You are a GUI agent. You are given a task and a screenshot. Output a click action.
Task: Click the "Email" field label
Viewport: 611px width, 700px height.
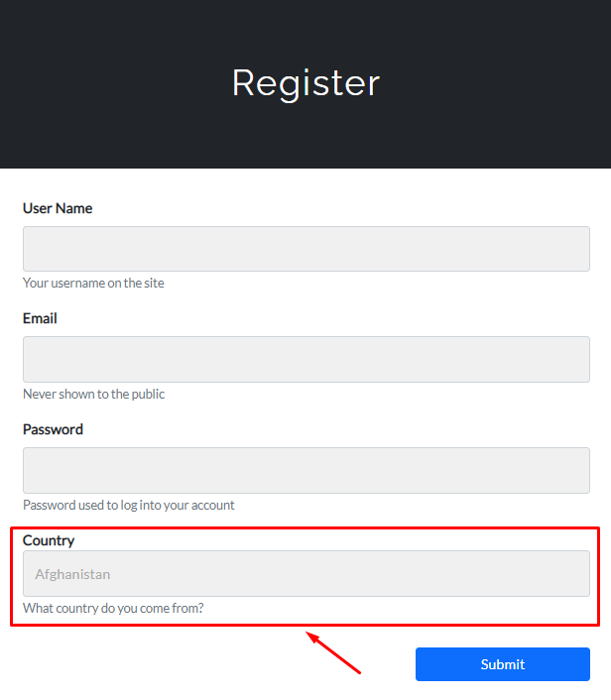coord(40,318)
